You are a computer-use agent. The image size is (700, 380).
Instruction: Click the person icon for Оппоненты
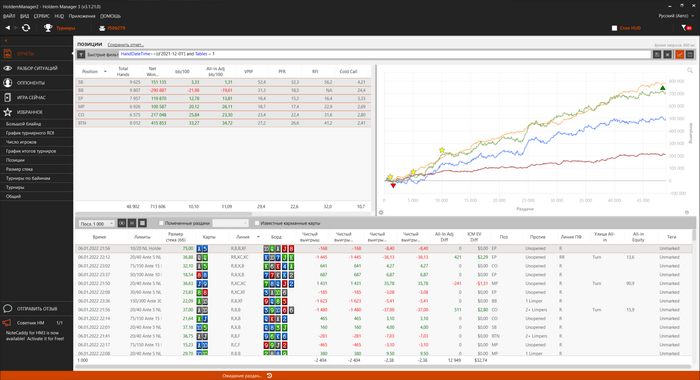pyautogui.click(x=8, y=83)
